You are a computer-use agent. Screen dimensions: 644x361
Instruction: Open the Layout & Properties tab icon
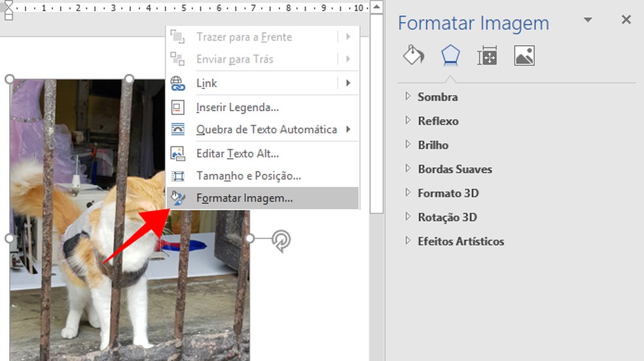click(x=488, y=56)
